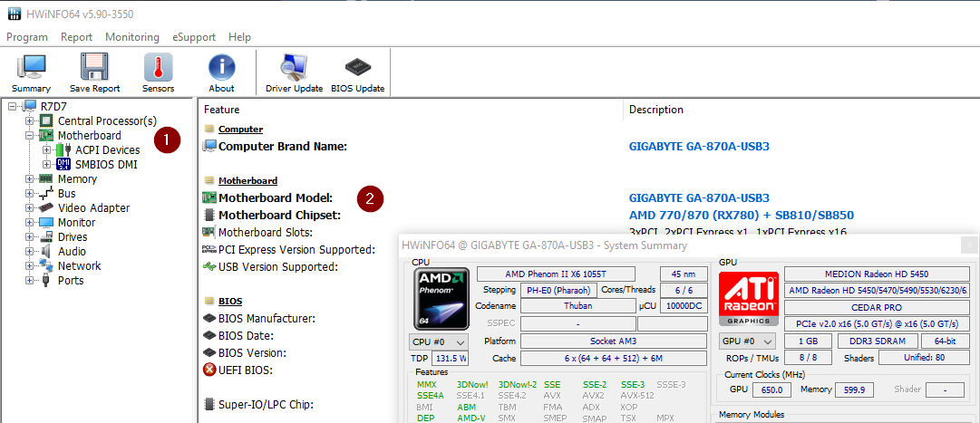This screenshot has height=423, width=980.
Task: Open the CPU #0 dropdown
Action: [x=438, y=342]
